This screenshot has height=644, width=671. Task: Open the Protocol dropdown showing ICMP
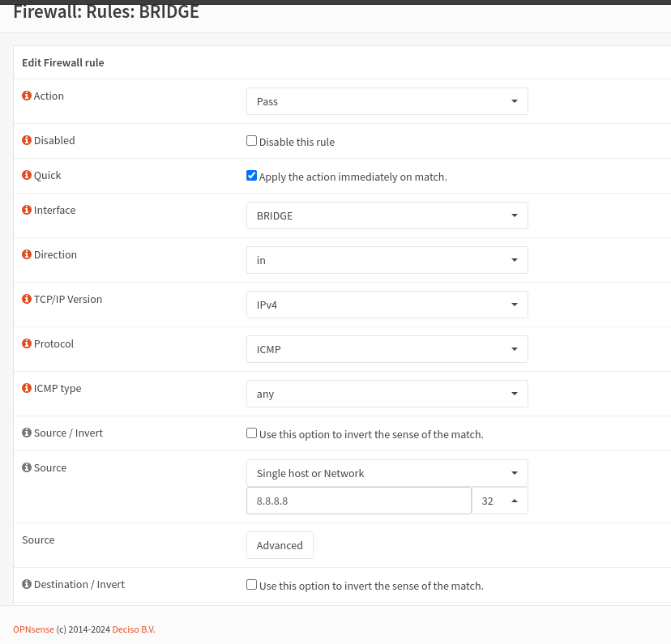(387, 349)
